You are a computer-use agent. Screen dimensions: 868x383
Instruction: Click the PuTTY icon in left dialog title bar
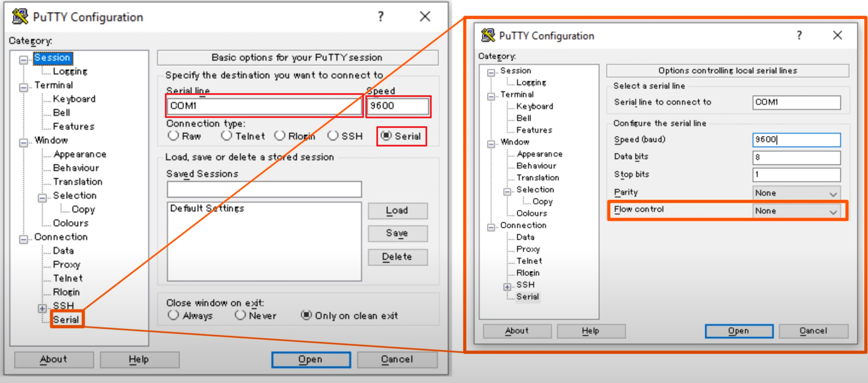(x=20, y=17)
